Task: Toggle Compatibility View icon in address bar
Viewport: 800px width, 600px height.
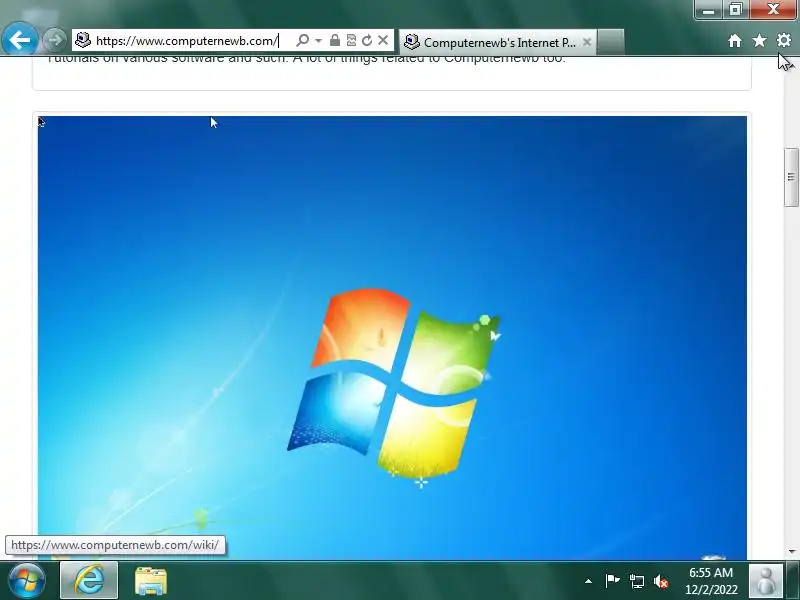Action: (x=351, y=40)
